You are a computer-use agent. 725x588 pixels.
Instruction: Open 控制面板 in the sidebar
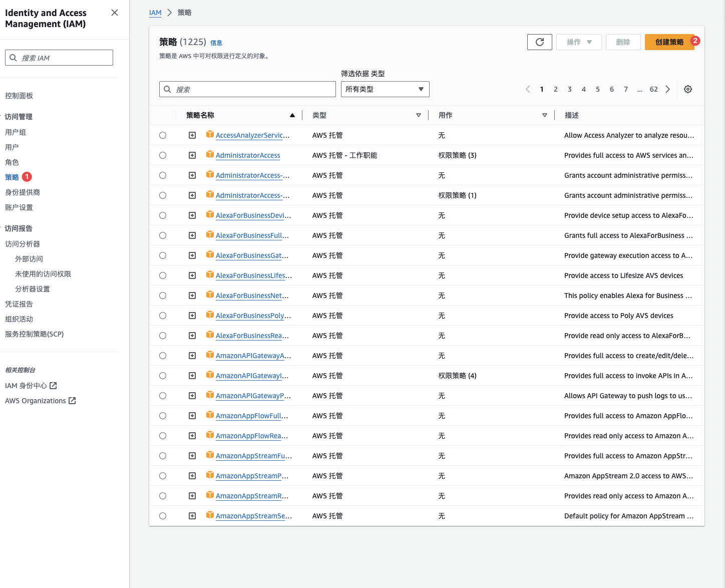pyautogui.click(x=19, y=96)
